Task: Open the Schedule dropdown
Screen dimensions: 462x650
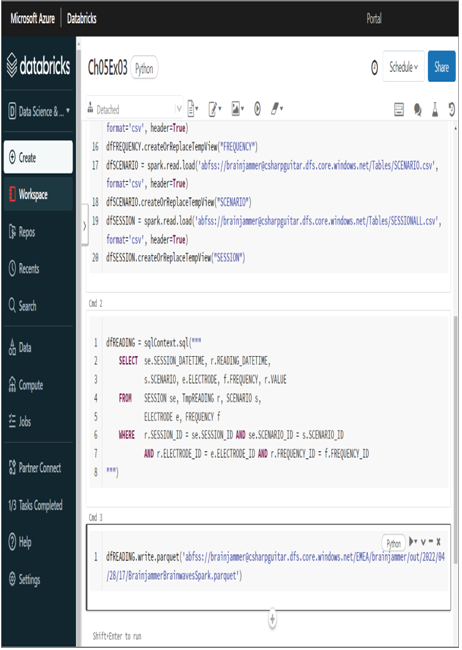Action: point(403,67)
